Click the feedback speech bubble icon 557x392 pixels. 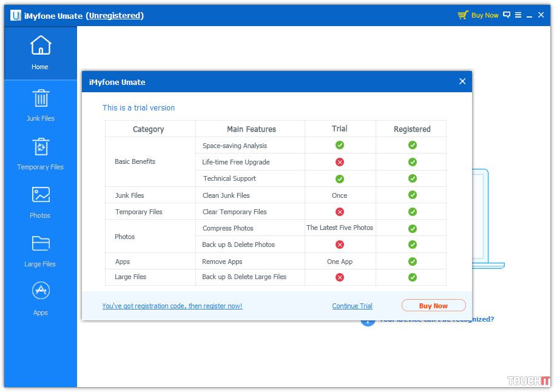click(x=507, y=15)
